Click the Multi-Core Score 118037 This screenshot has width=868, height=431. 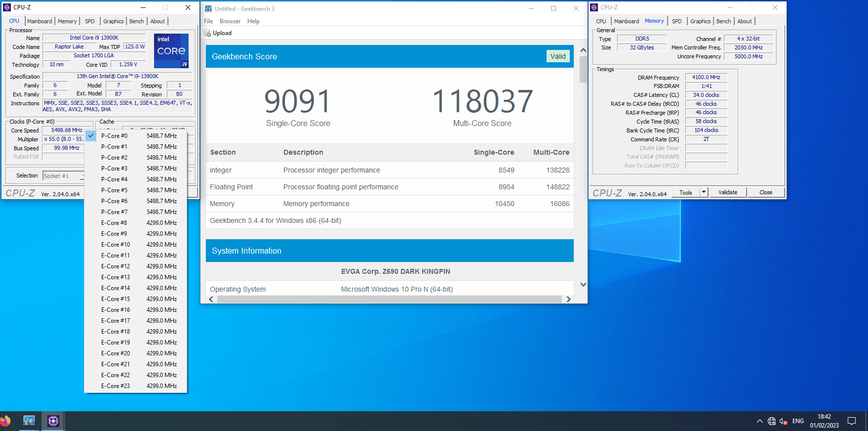(482, 101)
